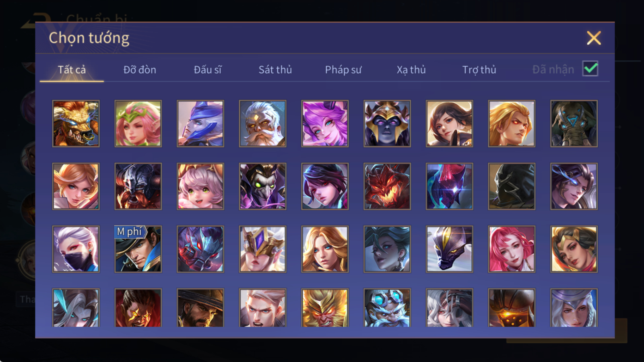Pick the dwarf with blue goggles
Screen dimensions: 644x362
click(x=387, y=308)
